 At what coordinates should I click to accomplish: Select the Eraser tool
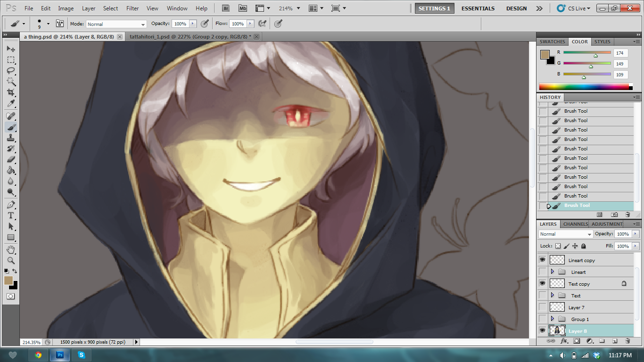click(11, 159)
